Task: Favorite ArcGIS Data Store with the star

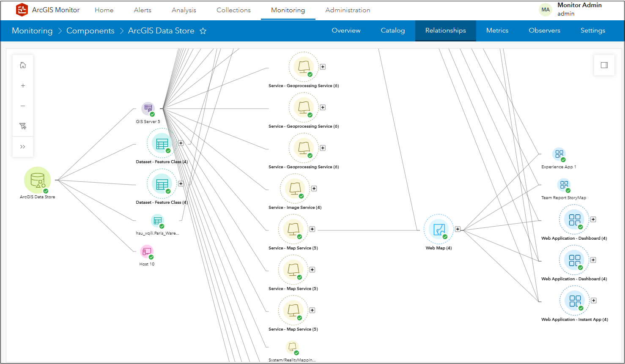Action: [203, 31]
